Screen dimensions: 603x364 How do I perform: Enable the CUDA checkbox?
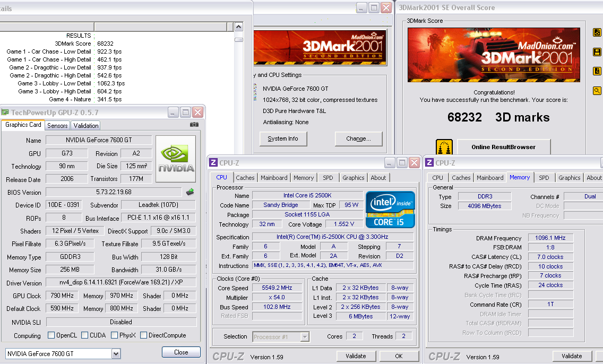[84, 335]
